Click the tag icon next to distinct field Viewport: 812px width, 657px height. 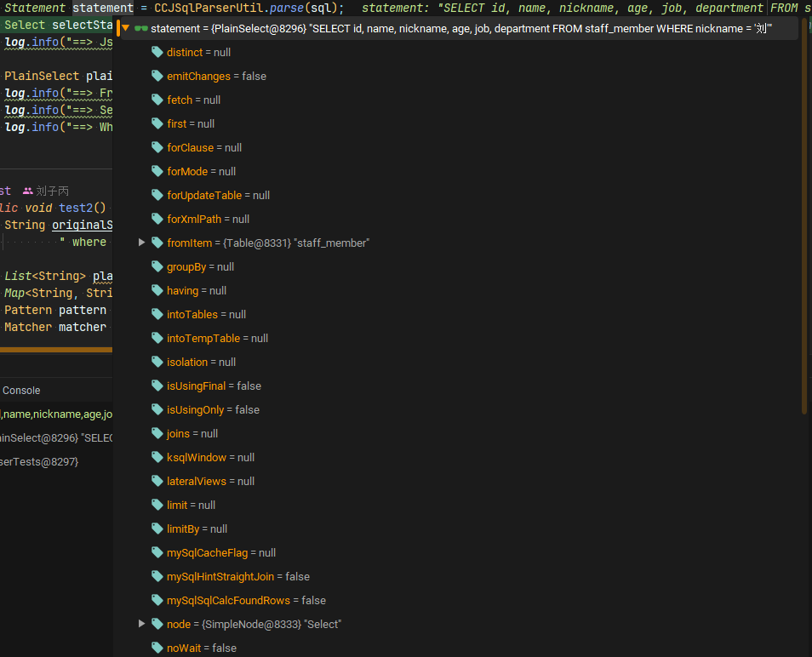point(157,52)
